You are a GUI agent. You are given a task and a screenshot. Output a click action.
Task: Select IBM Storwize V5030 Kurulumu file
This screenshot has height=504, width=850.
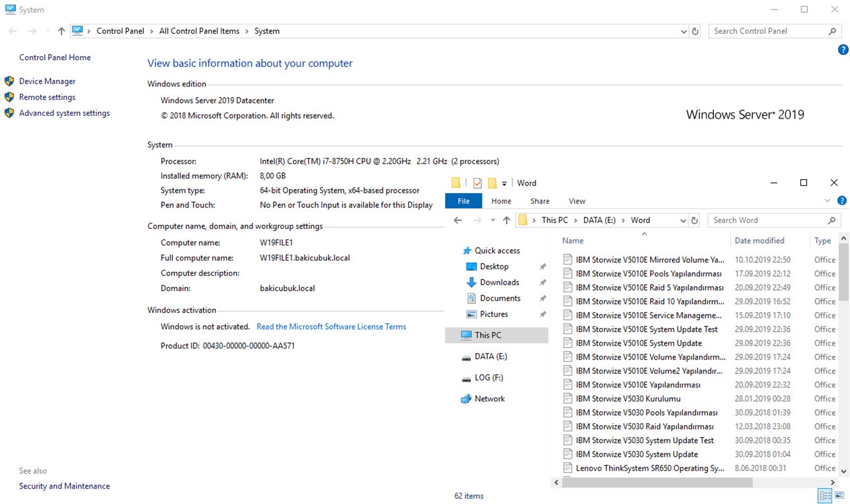[628, 398]
